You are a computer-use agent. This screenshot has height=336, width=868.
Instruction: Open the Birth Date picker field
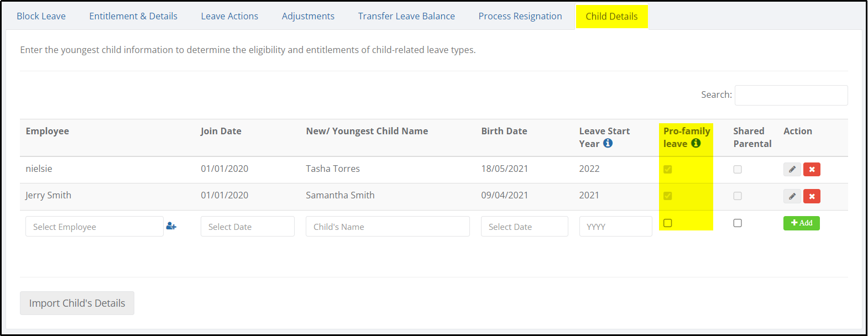point(525,227)
